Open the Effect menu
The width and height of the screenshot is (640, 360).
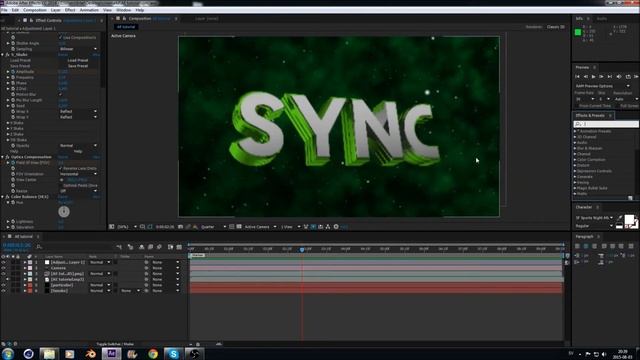click(70, 10)
